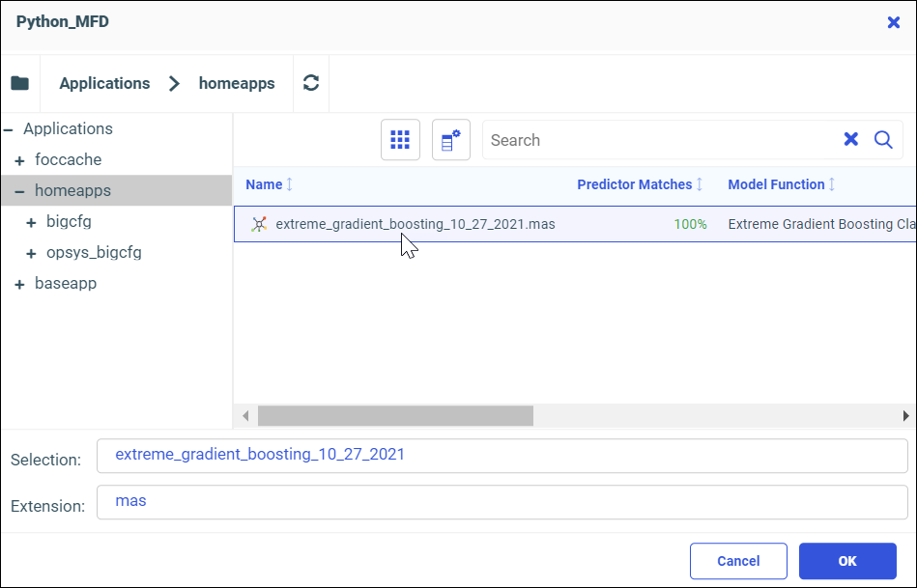Image resolution: width=917 pixels, height=588 pixels.
Task: Click the horizontal scrollbar thumb
Action: [395, 415]
